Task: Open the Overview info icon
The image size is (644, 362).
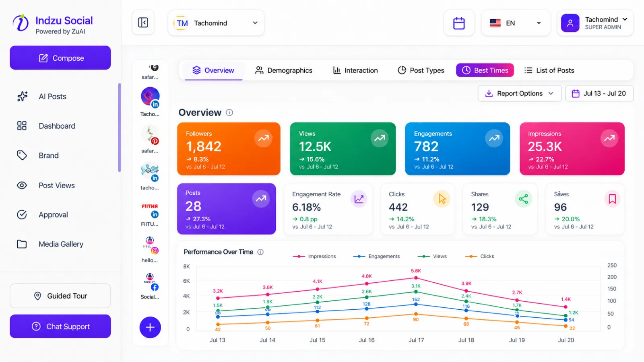Action: (229, 113)
